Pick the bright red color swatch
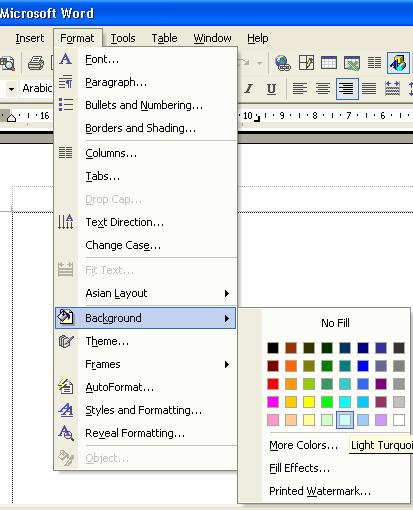 pyautogui.click(x=273, y=384)
